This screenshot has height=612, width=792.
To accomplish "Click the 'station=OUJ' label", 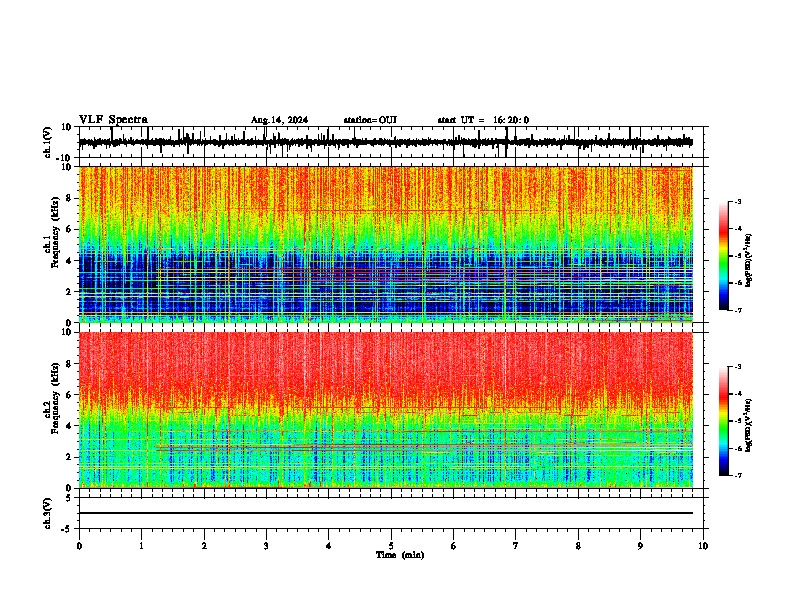I will coord(370,120).
